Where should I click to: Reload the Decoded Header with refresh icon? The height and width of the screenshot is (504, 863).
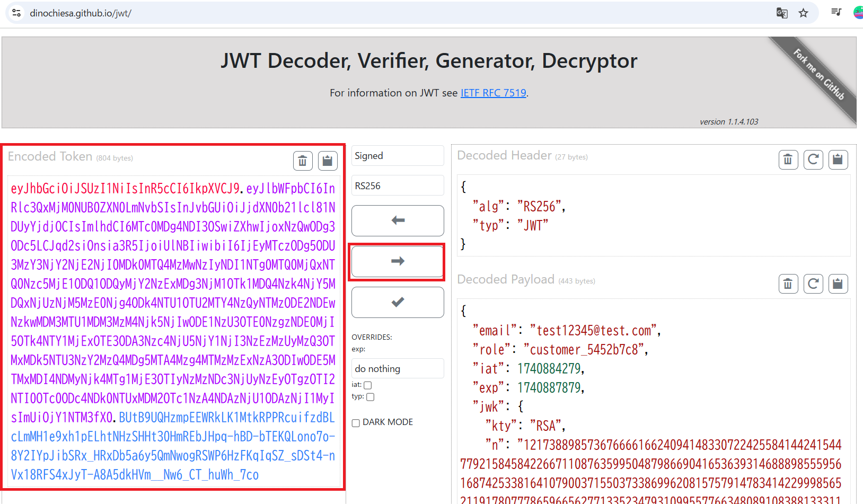click(813, 160)
